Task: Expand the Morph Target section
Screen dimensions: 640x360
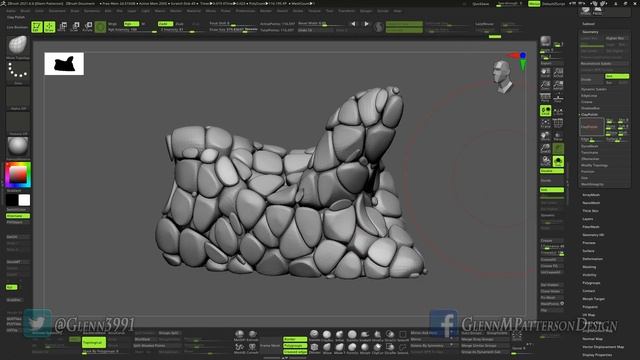Action: [x=593, y=299]
